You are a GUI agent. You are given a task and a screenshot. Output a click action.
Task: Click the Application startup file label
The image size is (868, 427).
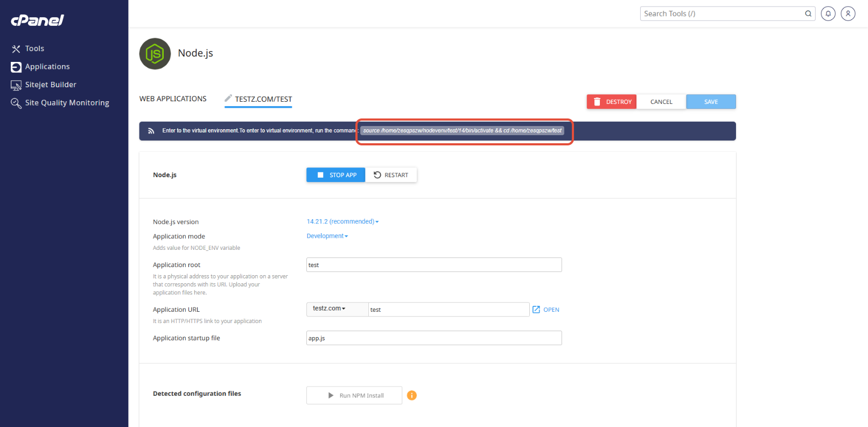186,338
